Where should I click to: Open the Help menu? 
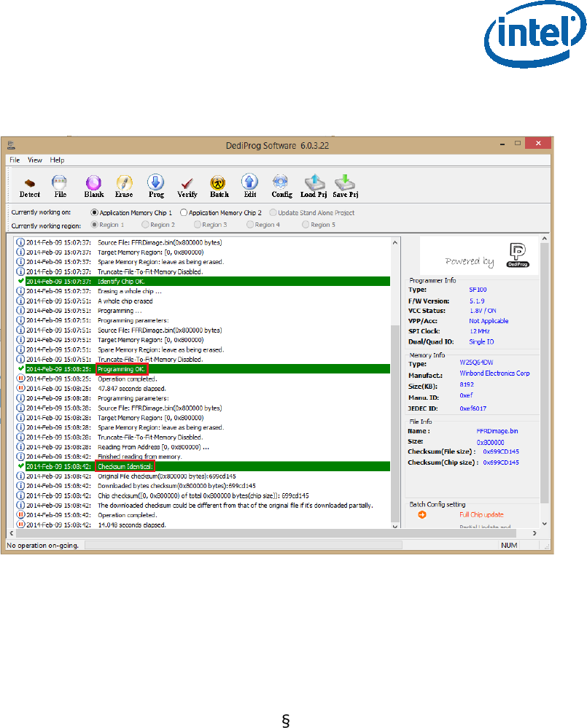[57, 160]
